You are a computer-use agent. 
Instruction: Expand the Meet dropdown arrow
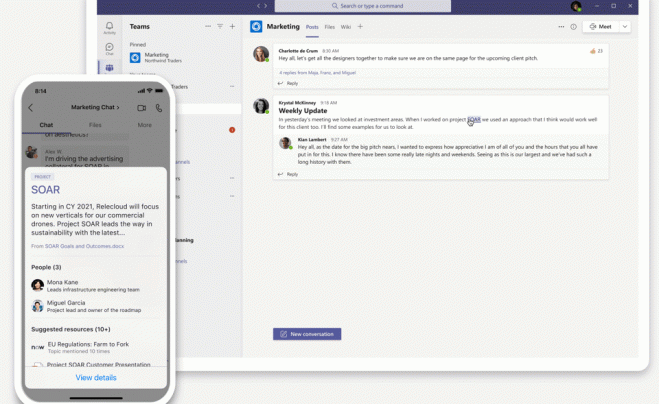point(625,26)
